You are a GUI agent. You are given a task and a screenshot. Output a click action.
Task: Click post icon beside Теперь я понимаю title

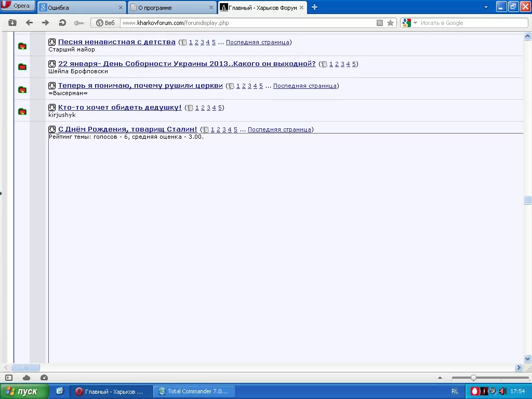52,86
